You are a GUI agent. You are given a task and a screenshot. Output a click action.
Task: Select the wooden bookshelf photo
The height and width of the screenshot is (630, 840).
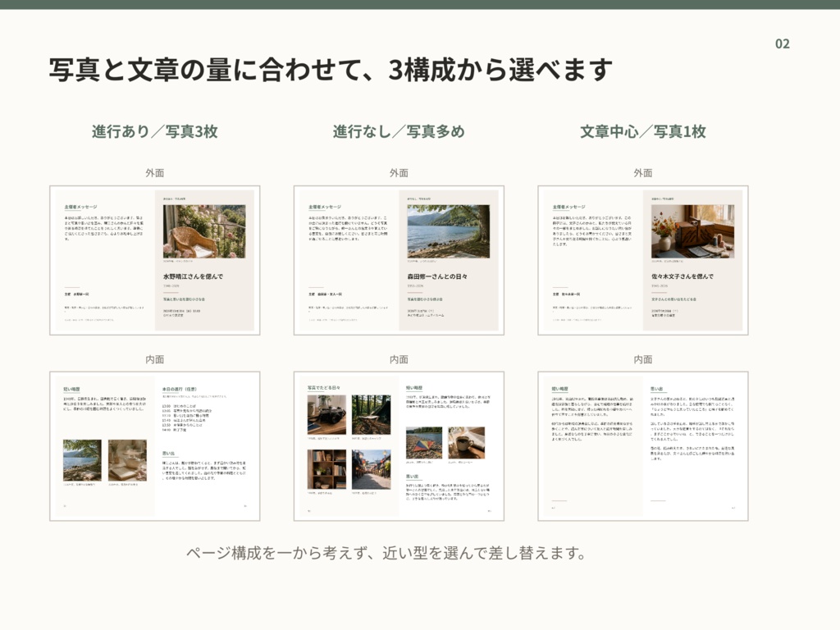(x=326, y=469)
